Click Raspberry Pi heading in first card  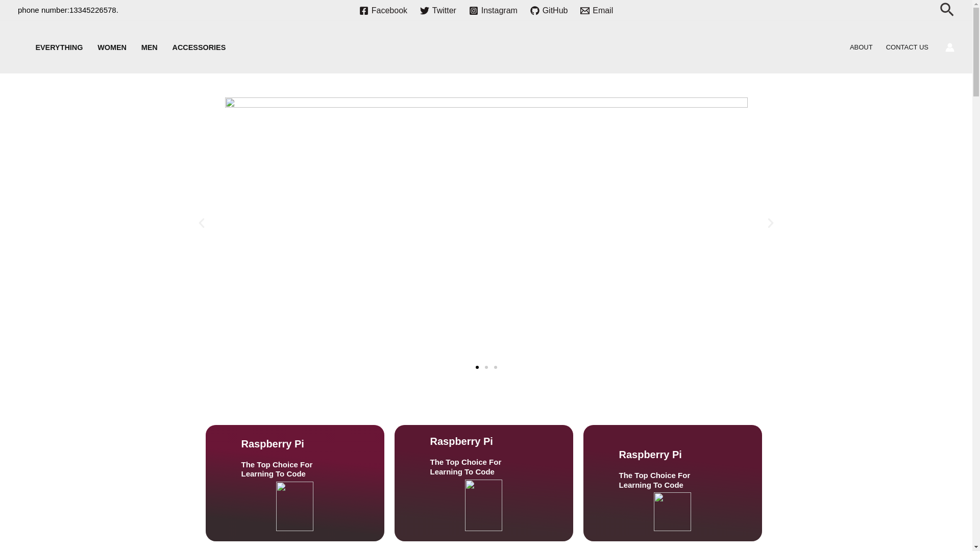[273, 444]
